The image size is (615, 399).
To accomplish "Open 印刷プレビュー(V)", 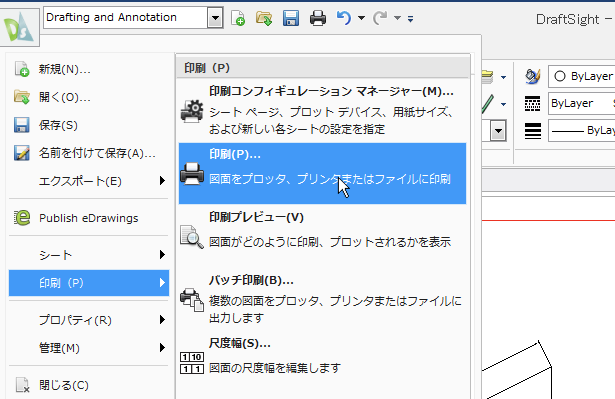I will 322,236.
